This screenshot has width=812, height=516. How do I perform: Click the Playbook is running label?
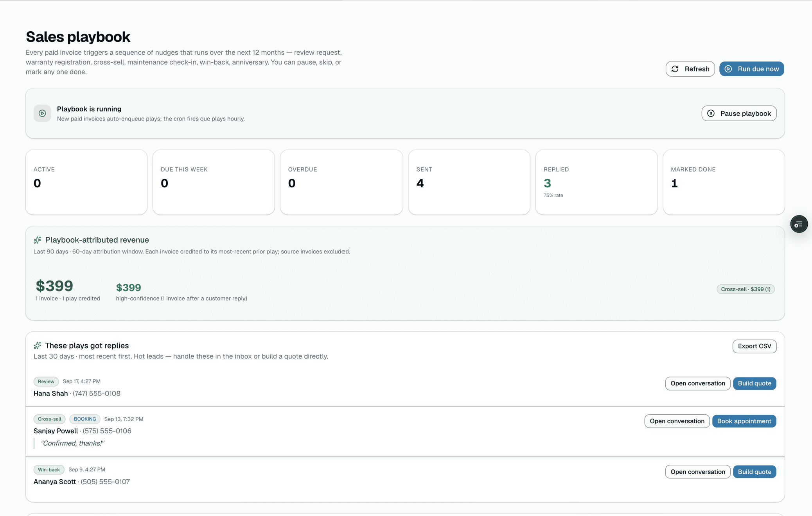pyautogui.click(x=89, y=109)
